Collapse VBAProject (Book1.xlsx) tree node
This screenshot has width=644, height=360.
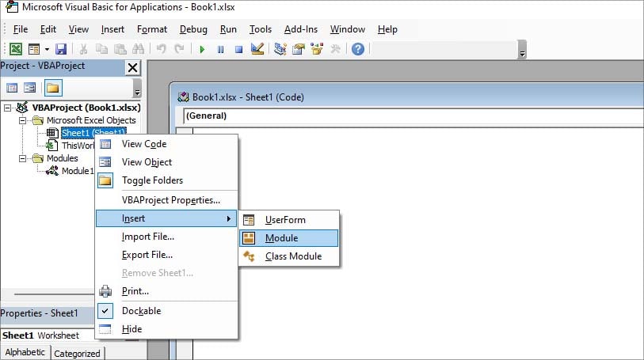click(7, 108)
